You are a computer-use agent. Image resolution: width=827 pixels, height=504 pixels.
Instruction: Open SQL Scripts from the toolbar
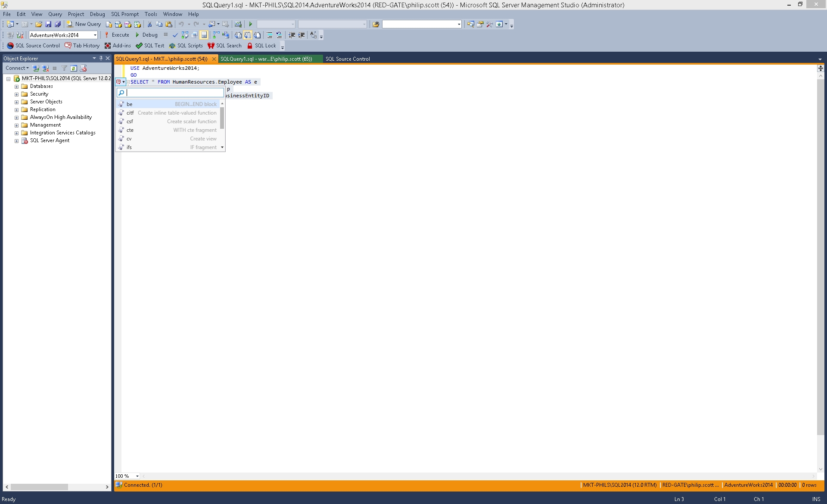tap(186, 46)
